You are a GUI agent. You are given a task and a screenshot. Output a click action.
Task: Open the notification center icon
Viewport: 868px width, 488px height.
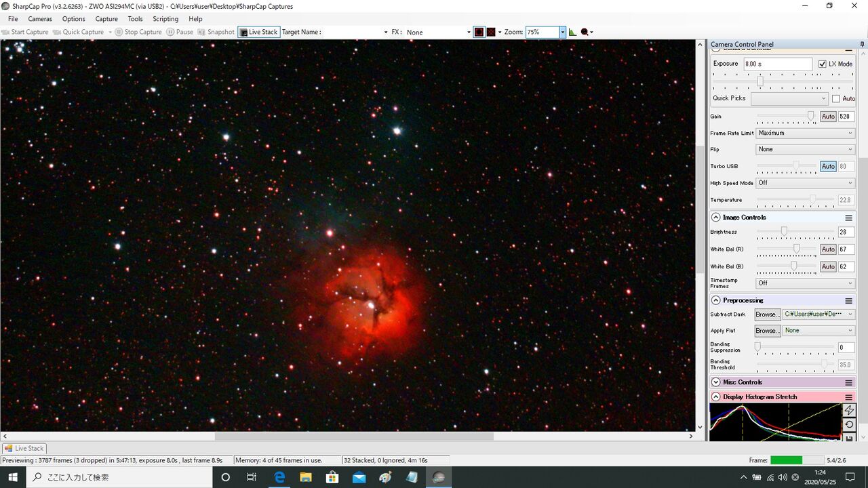coord(850,477)
